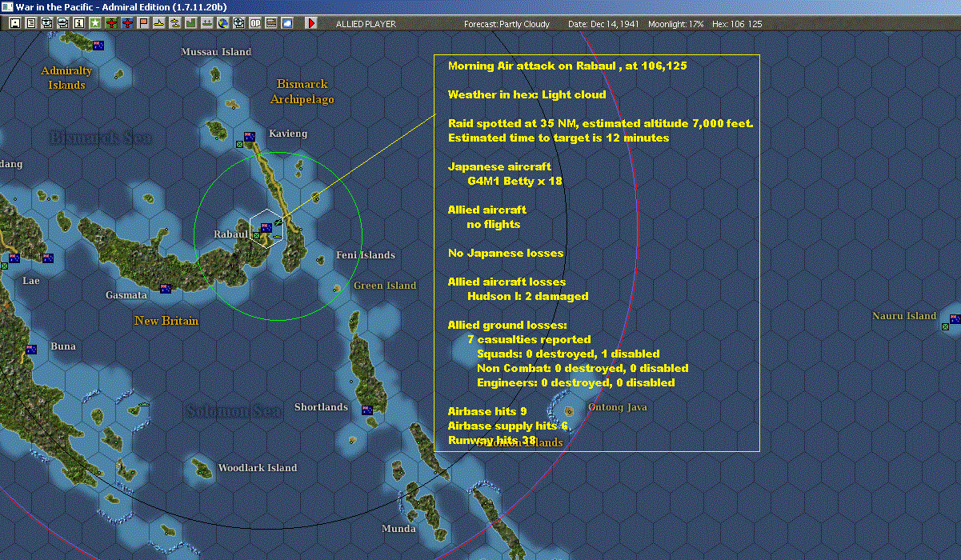This screenshot has height=560, width=961.
Task: Select the Shortlands base flag
Action: 367,410
